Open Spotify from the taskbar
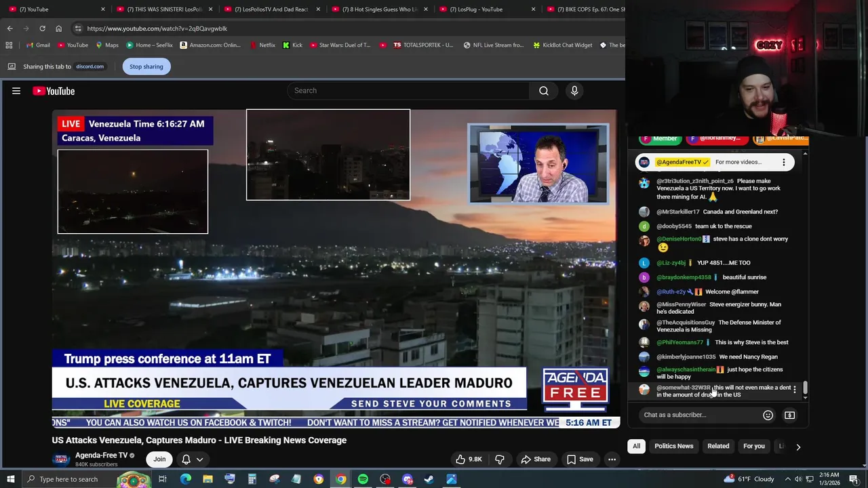Viewport: 868px width, 488px height. [x=363, y=479]
